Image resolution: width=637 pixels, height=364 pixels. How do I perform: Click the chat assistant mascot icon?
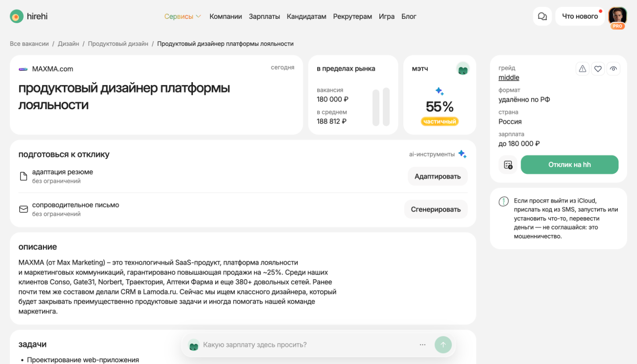(x=194, y=345)
